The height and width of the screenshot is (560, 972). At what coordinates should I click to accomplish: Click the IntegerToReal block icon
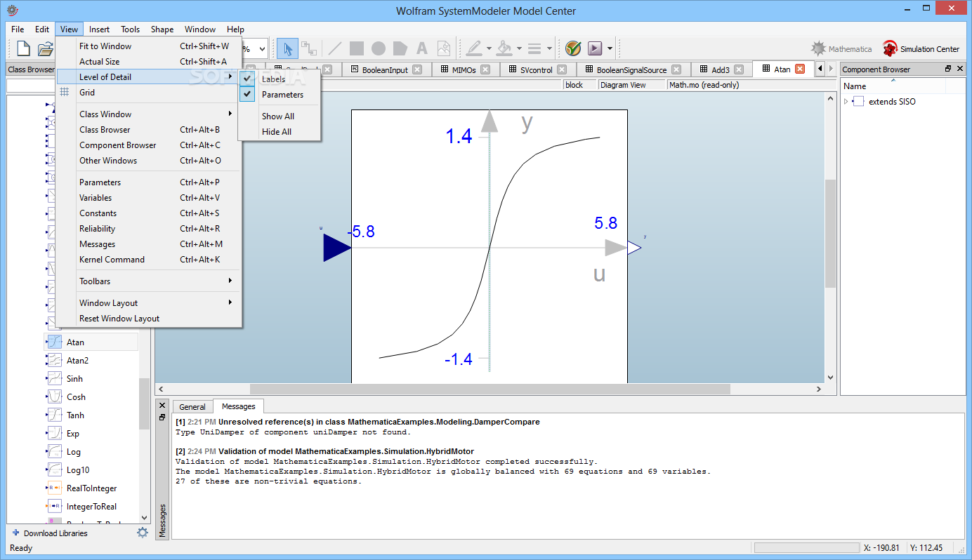55,507
